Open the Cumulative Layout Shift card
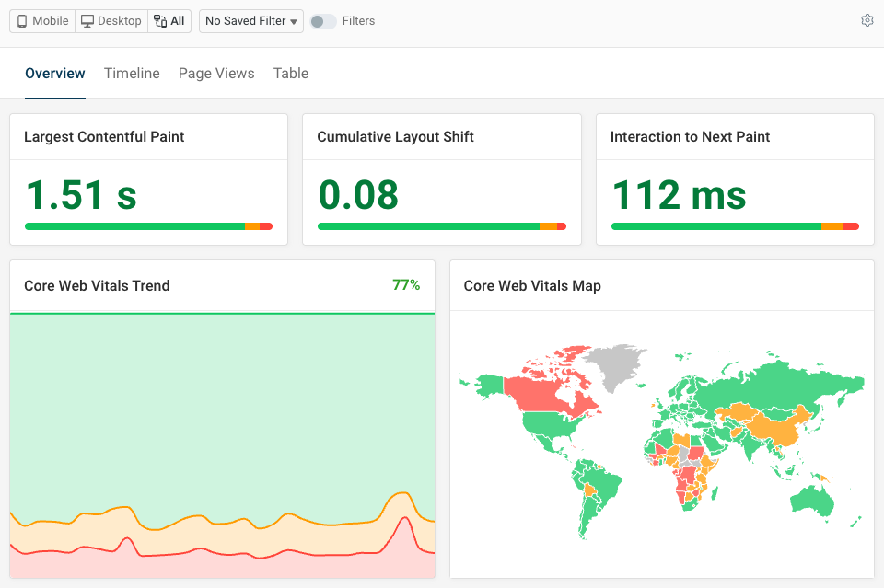884x588 pixels. click(x=441, y=178)
